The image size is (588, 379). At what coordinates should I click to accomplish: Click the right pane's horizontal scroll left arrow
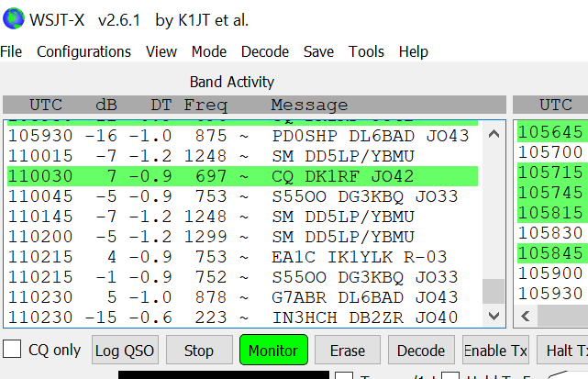click(526, 317)
